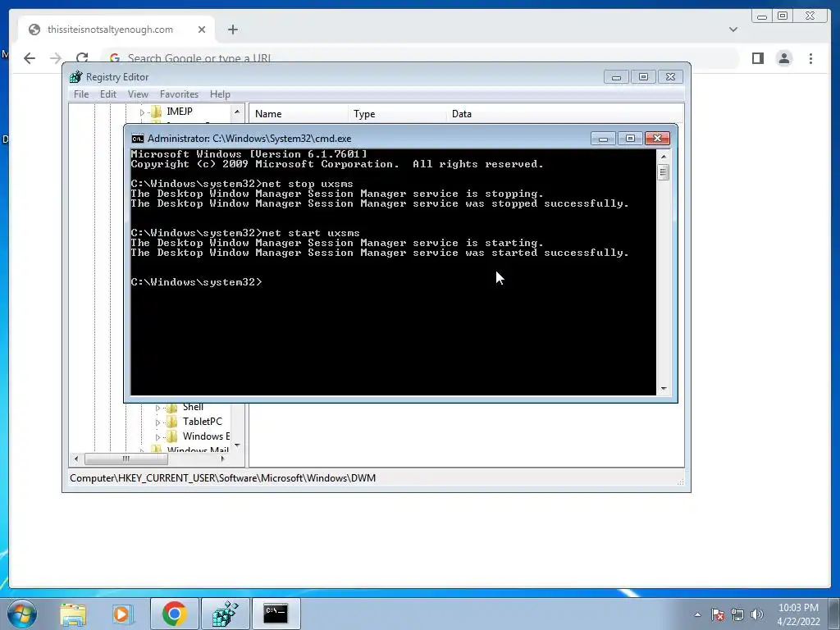Click cmd window scroll up arrow
This screenshot has height=630, width=840.
point(663,157)
